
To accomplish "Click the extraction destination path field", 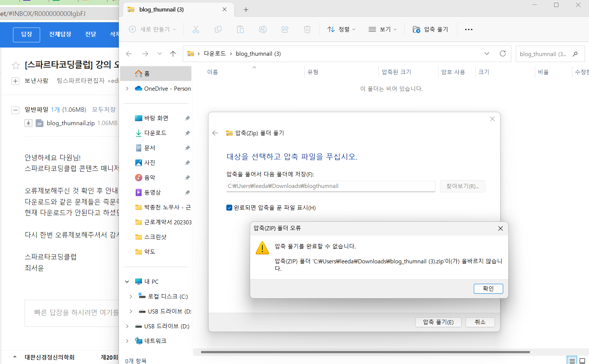I will pos(331,186).
